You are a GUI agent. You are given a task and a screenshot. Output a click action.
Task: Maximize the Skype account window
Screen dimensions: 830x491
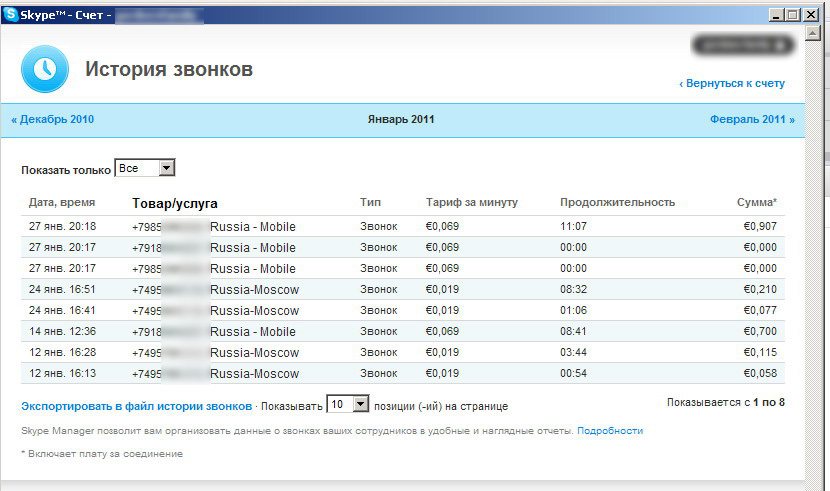coord(792,15)
